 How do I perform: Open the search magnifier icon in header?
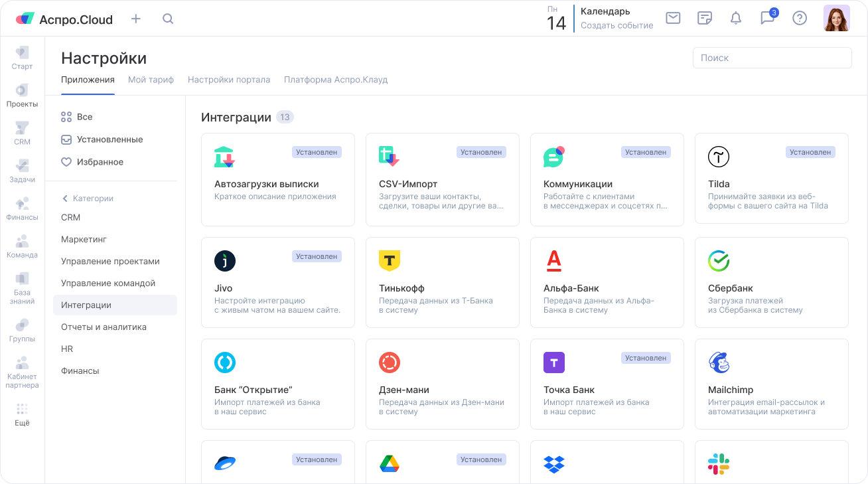[168, 19]
